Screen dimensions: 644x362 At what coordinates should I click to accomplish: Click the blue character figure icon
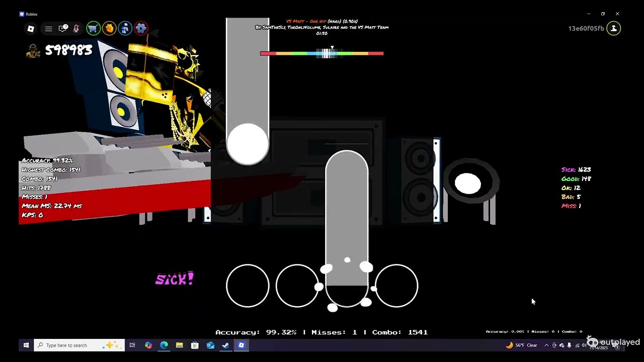[x=125, y=29]
